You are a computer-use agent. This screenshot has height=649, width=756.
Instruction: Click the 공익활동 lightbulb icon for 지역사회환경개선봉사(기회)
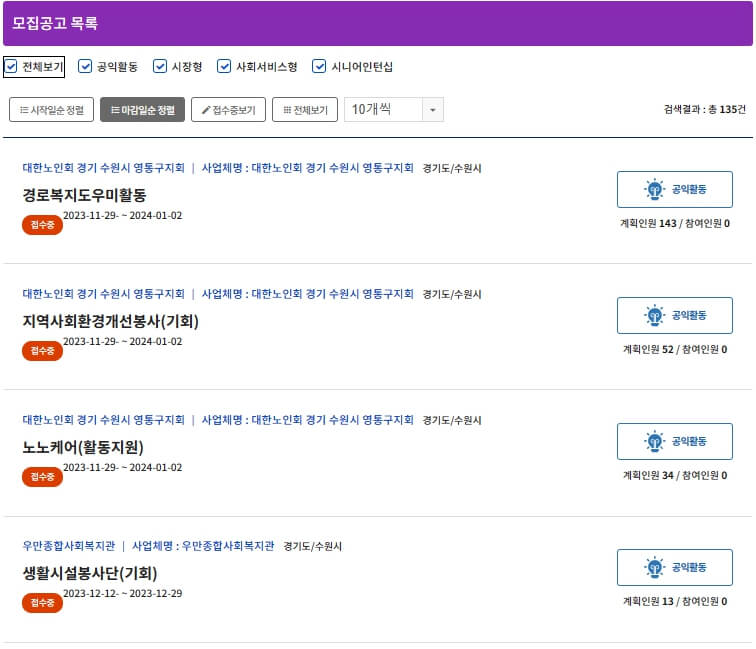654,315
